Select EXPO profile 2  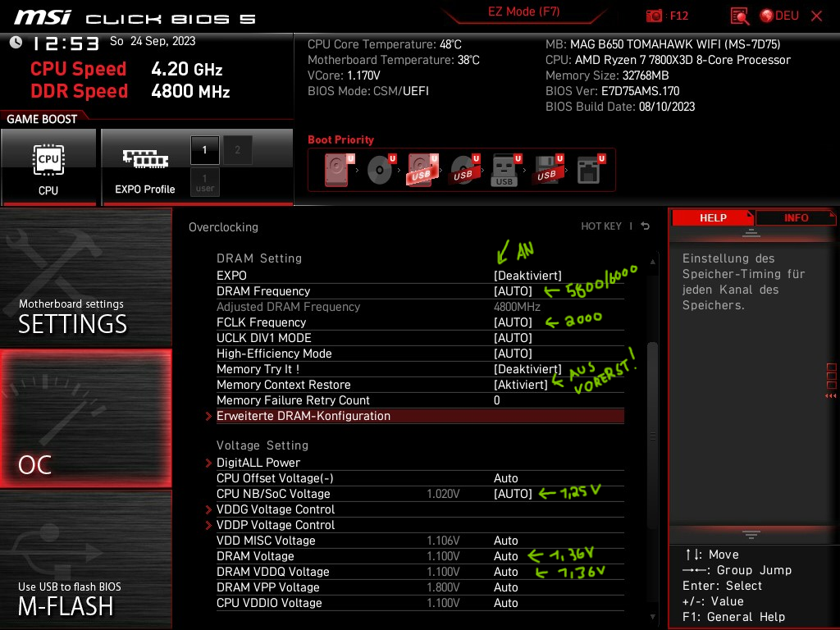pos(237,150)
